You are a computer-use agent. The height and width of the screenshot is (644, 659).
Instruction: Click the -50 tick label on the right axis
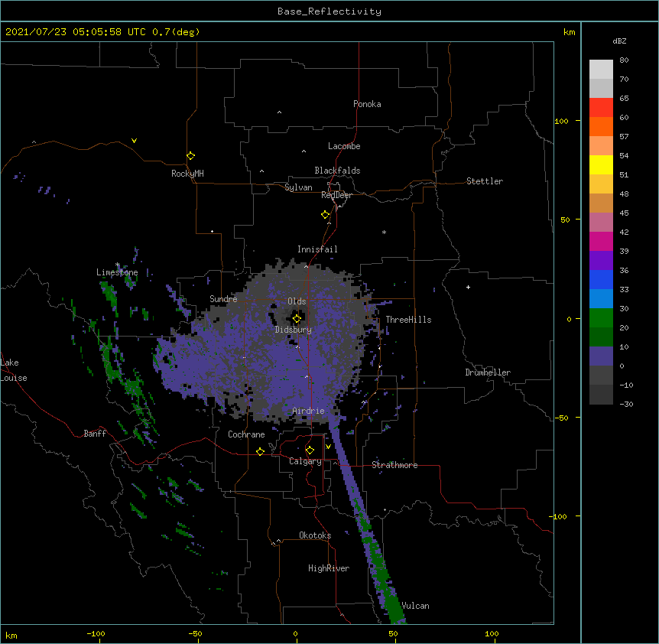click(561, 418)
